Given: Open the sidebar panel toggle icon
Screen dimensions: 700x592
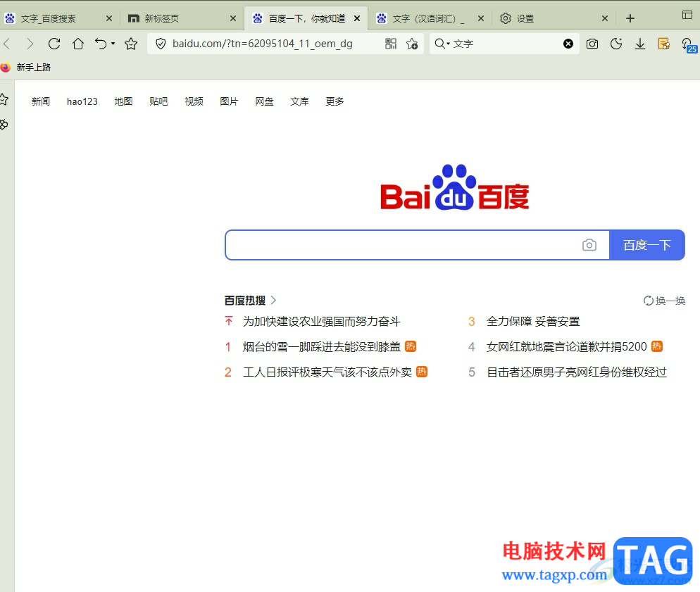Looking at the screenshot, I should click(x=687, y=15).
